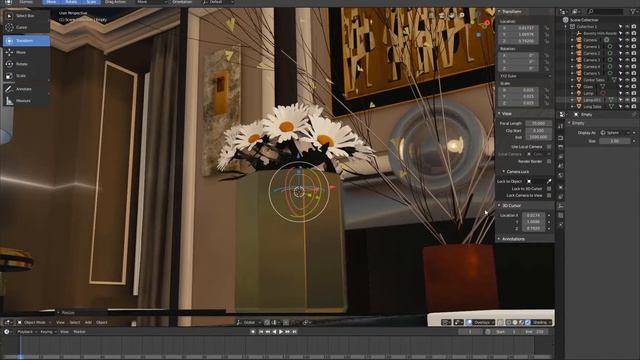Screen dimensions: 640x360
Task: Click the Glass mesh icon in outliner
Action: tap(579, 87)
